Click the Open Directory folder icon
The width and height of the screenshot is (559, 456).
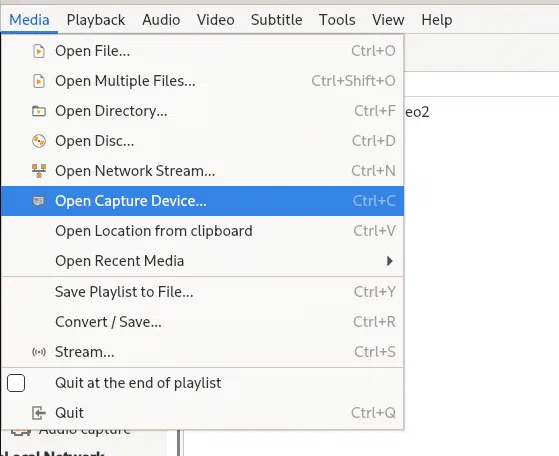pos(39,111)
